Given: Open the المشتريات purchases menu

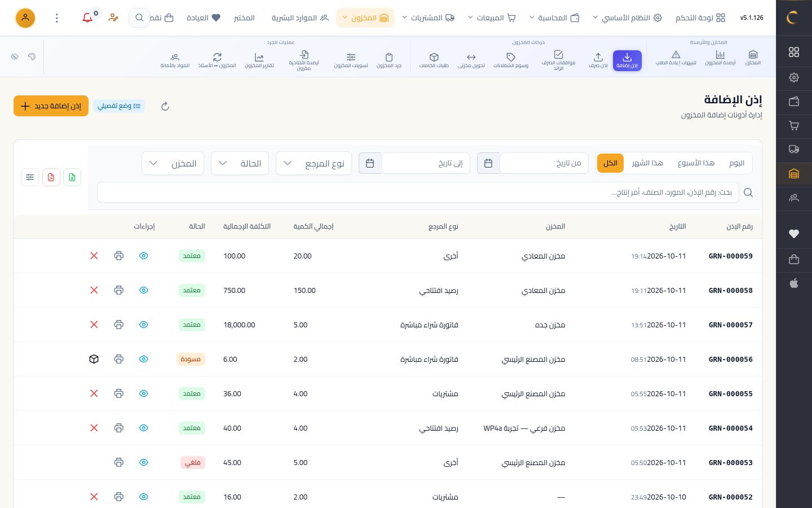Looking at the screenshot, I should pos(428,18).
